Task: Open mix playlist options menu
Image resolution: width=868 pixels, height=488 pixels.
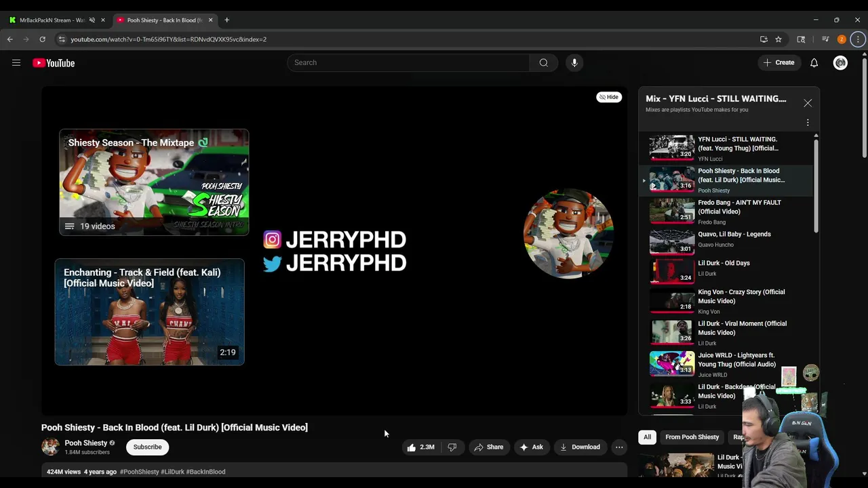Action: click(808, 123)
